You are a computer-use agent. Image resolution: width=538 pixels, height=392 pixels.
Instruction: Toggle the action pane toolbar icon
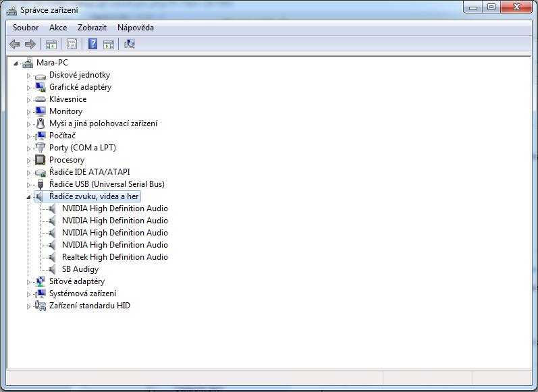pyautogui.click(x=109, y=45)
